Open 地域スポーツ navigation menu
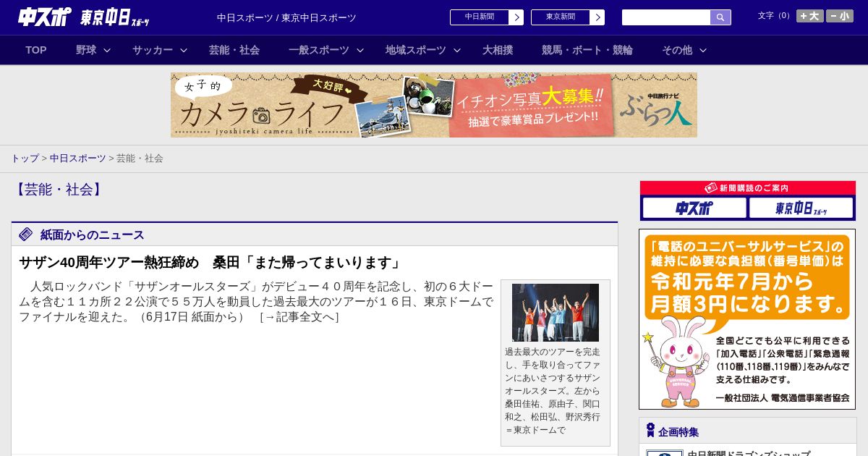The image size is (868, 456). click(x=416, y=50)
